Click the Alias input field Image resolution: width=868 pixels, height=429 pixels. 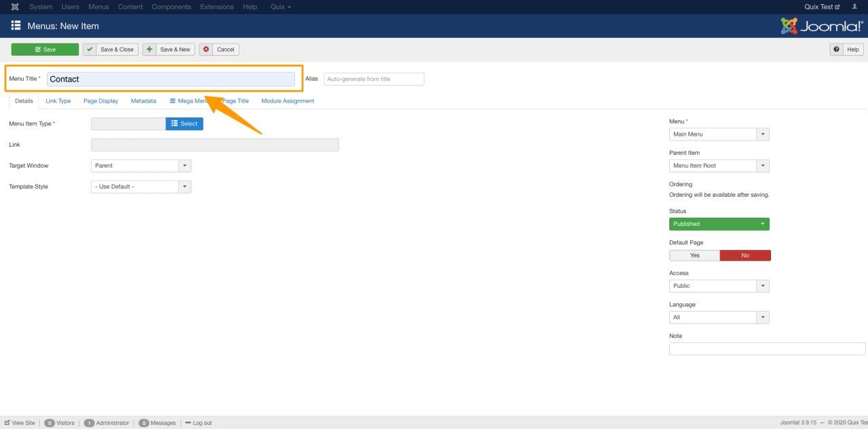374,79
